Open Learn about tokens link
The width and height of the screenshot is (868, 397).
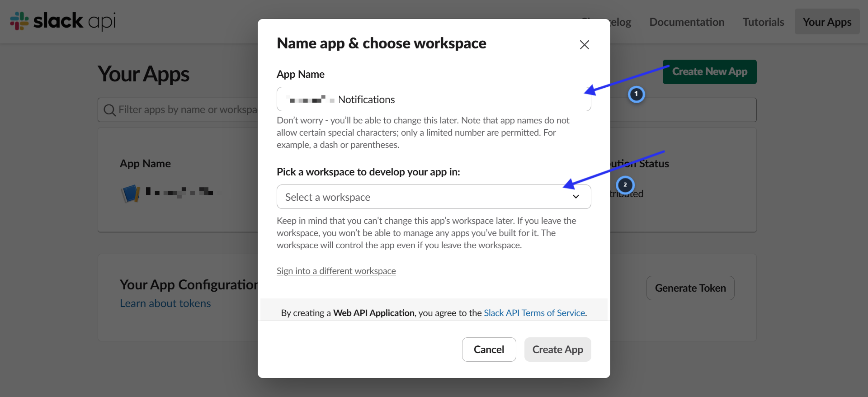point(165,303)
